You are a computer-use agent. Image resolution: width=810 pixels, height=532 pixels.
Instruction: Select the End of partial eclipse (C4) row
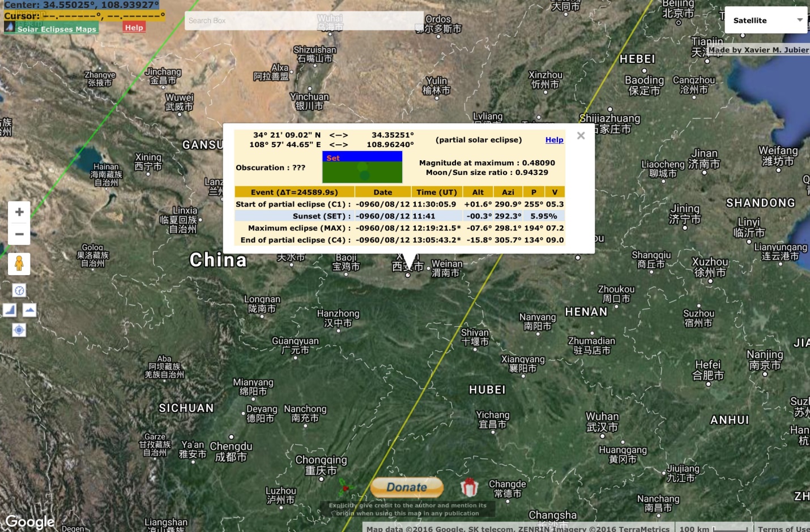tap(400, 240)
